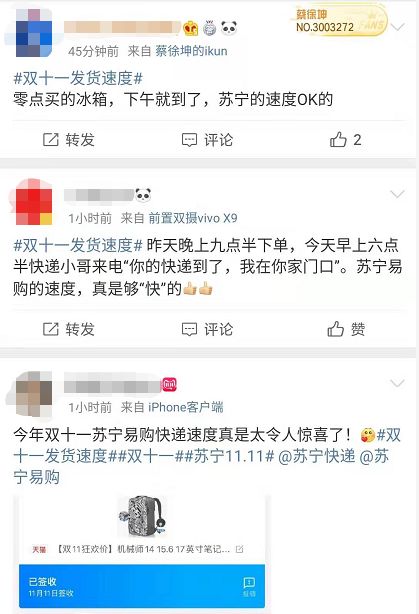Open the #双十一发货速度# hashtag in the first post
This screenshot has width=419, height=614.
click(78, 78)
